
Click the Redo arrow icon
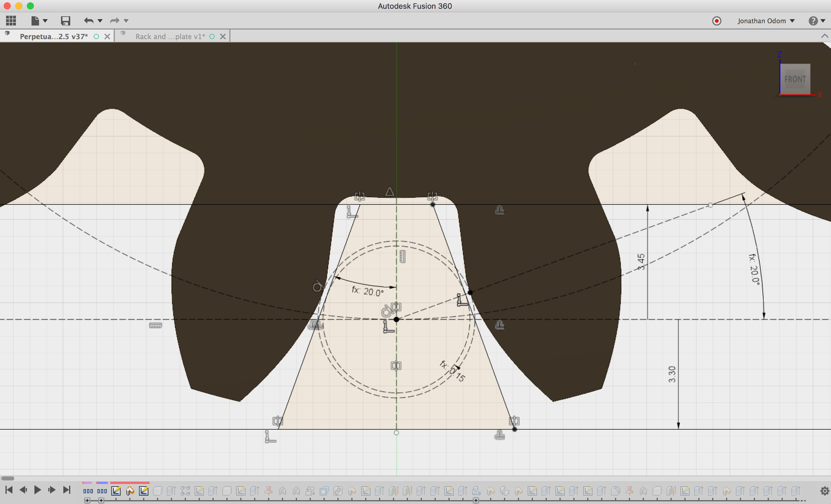coord(114,21)
